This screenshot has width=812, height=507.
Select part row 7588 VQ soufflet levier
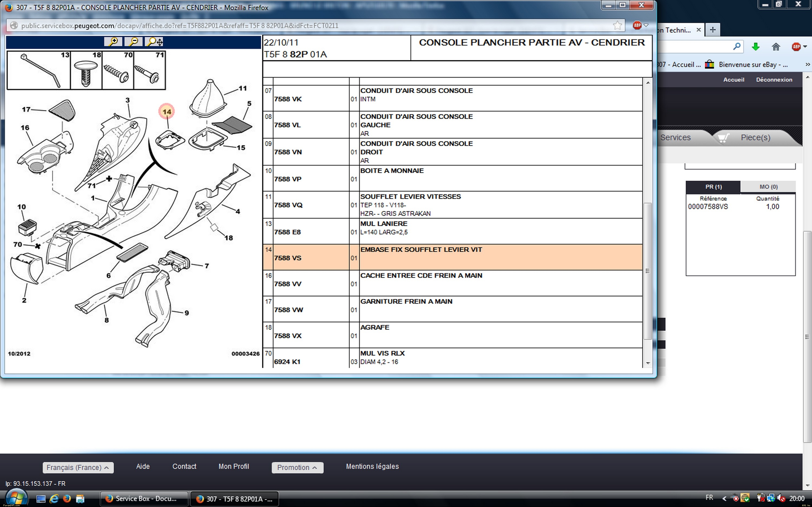(x=288, y=205)
